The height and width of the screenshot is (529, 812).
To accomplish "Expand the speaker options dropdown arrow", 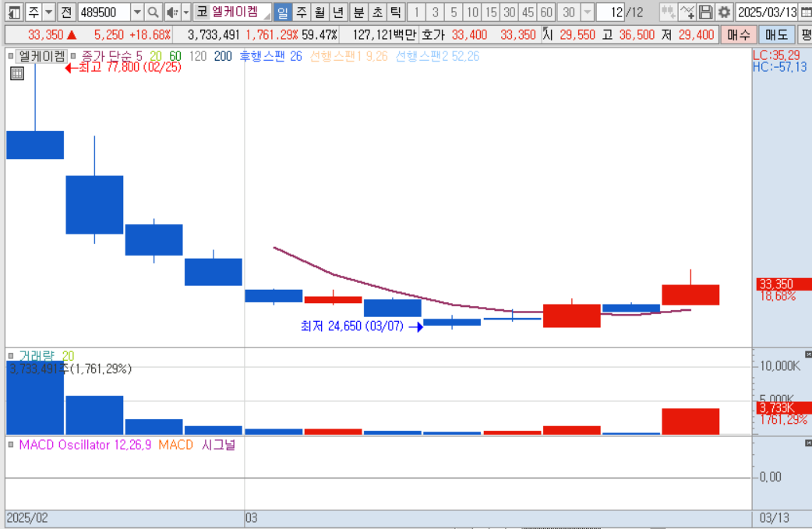I will click(186, 12).
